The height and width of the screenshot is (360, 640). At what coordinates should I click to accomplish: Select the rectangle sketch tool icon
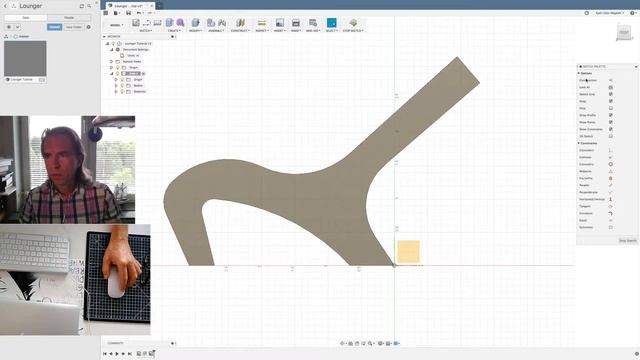pyautogui.click(x=157, y=23)
